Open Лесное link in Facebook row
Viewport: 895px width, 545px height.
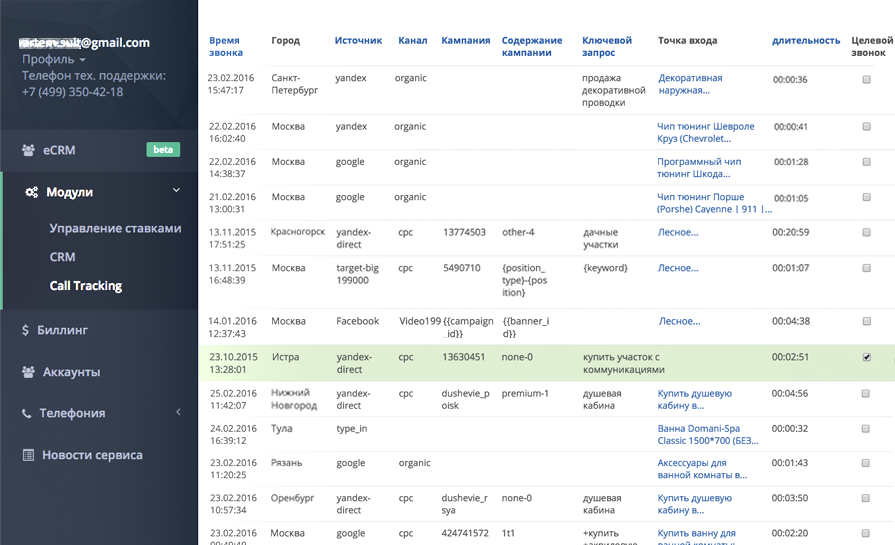[x=680, y=321]
